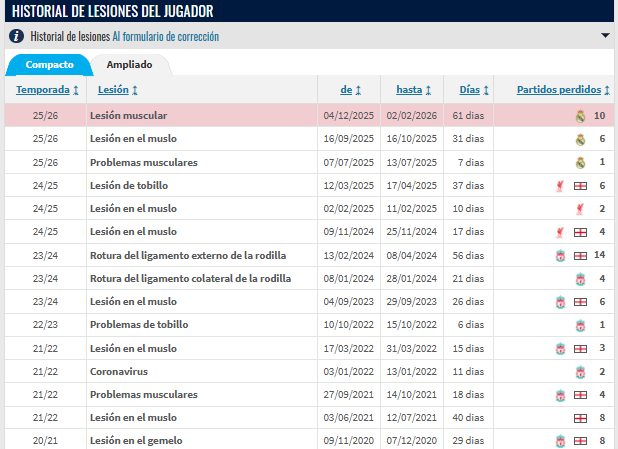Select the Rotura del ligamento colateral de la rodilla text
Viewport: 618px width, 449px height.
pyautogui.click(x=190, y=279)
